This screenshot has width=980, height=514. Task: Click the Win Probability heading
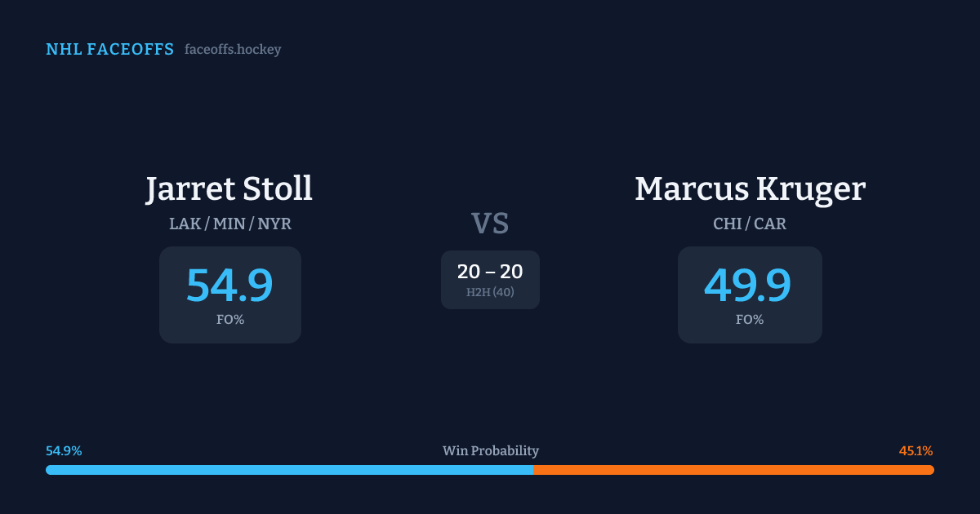tap(490, 451)
